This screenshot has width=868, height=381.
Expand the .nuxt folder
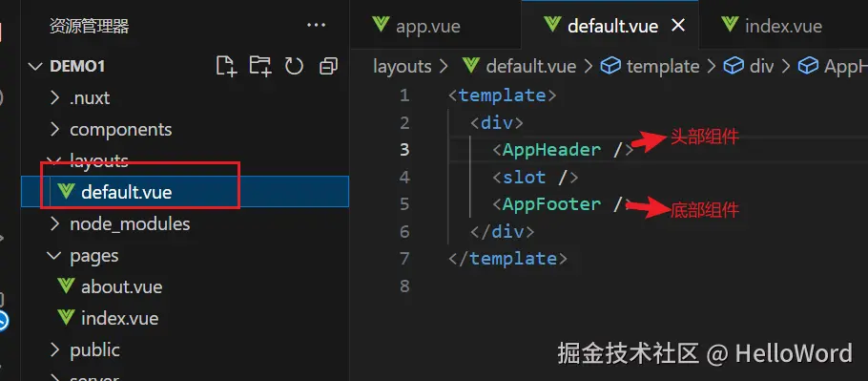(x=185, y=98)
